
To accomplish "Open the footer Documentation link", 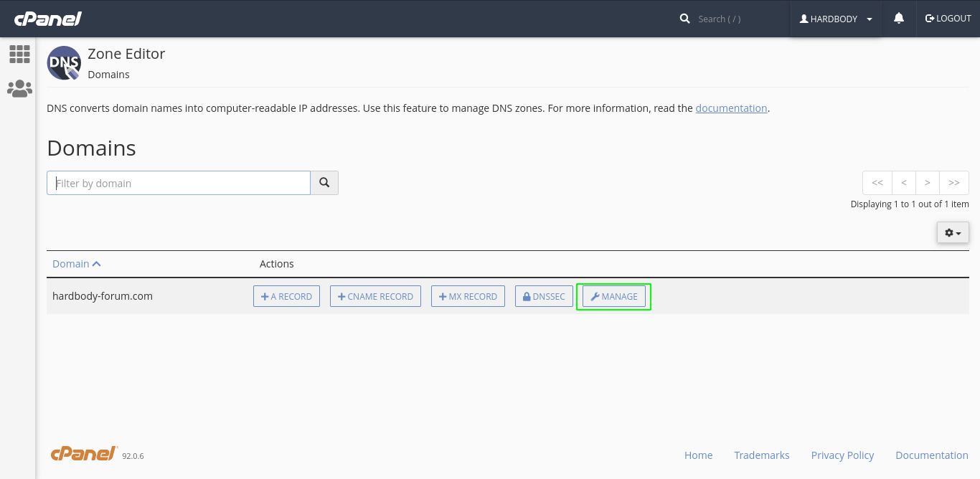I will [x=932, y=455].
